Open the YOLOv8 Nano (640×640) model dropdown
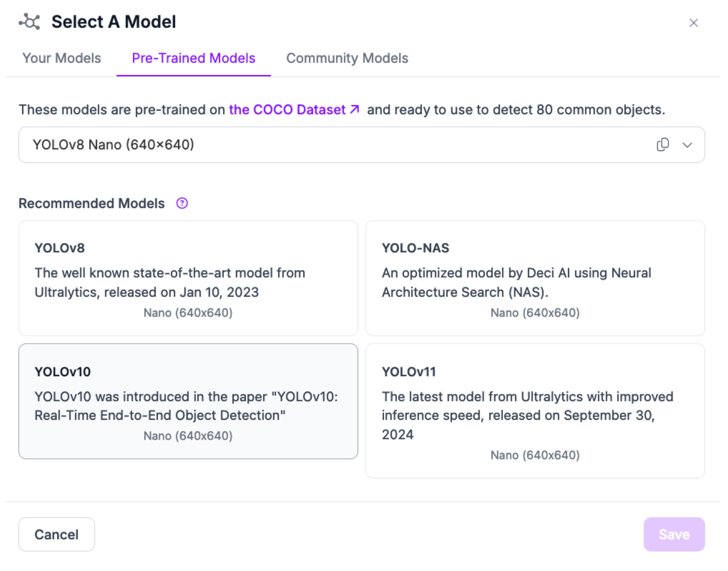 click(339, 145)
